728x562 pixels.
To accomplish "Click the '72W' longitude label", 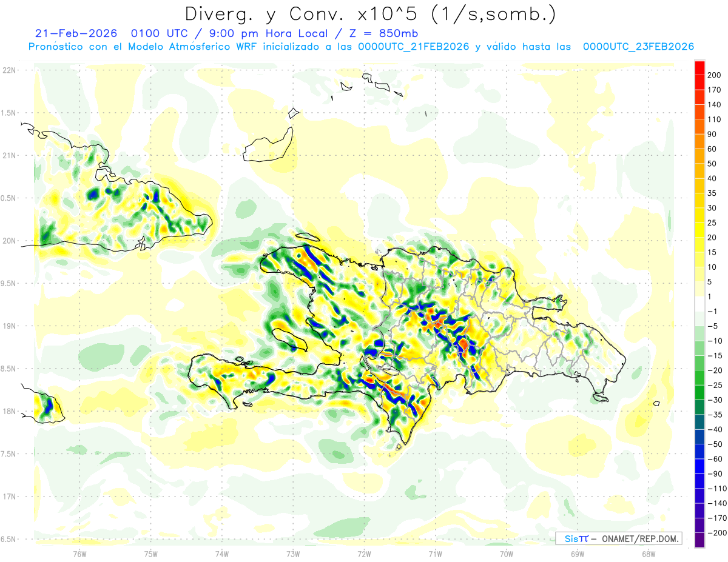I will pyautogui.click(x=364, y=553).
